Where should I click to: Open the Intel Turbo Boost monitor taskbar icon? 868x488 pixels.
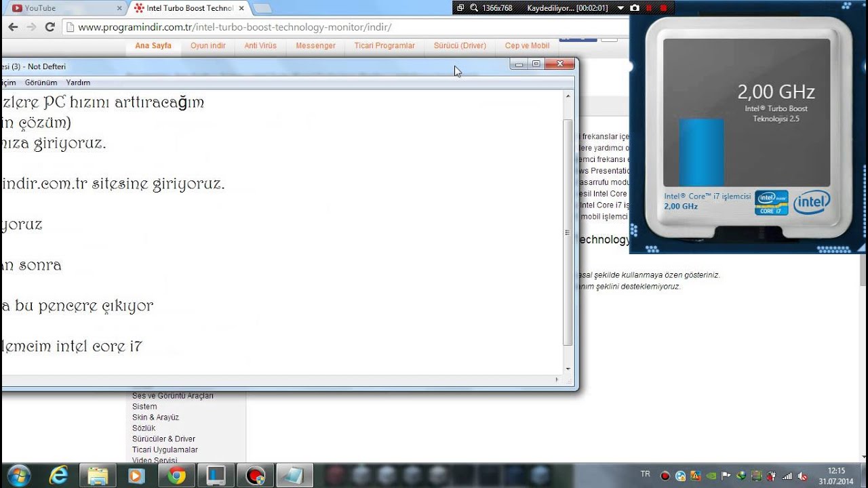click(x=216, y=476)
